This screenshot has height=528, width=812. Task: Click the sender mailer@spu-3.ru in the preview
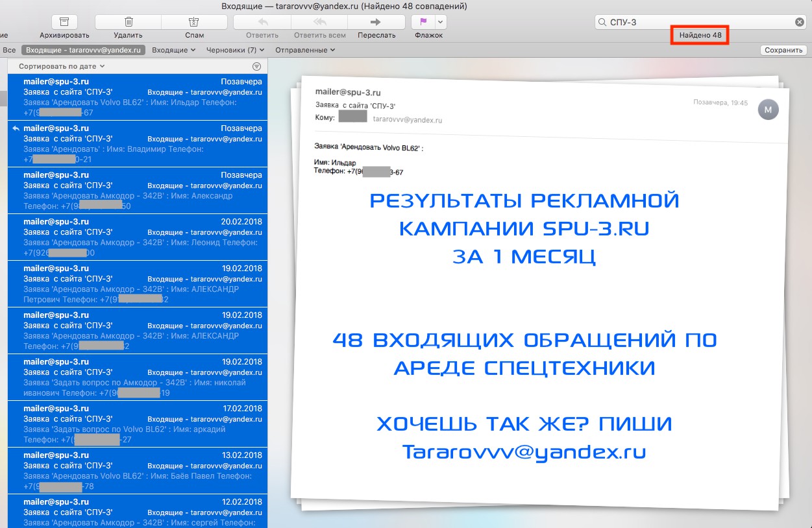pyautogui.click(x=347, y=93)
